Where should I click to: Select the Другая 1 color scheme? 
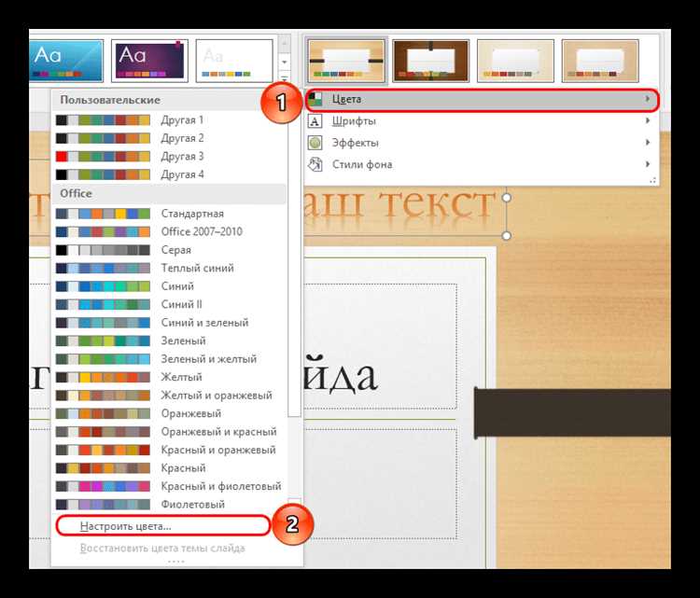coord(170,120)
